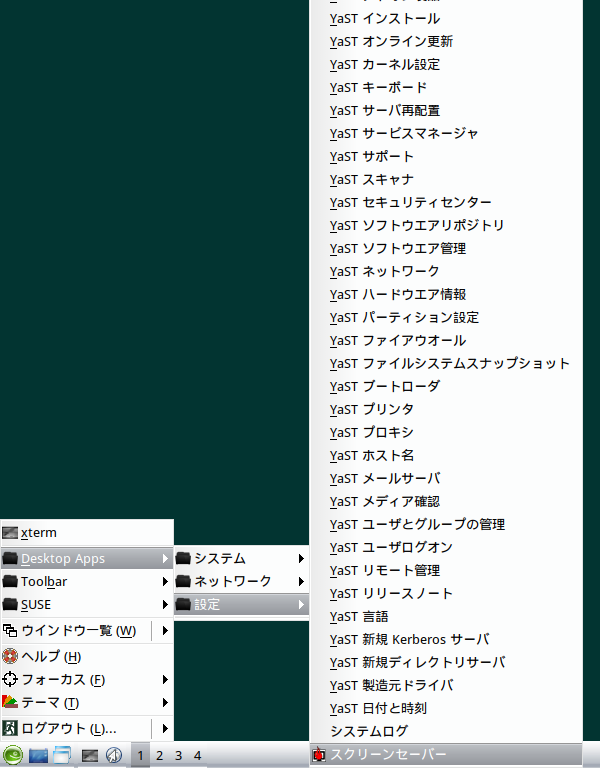Expand the テーマ submenu arrow
The height and width of the screenshot is (768, 600).
(x=165, y=702)
